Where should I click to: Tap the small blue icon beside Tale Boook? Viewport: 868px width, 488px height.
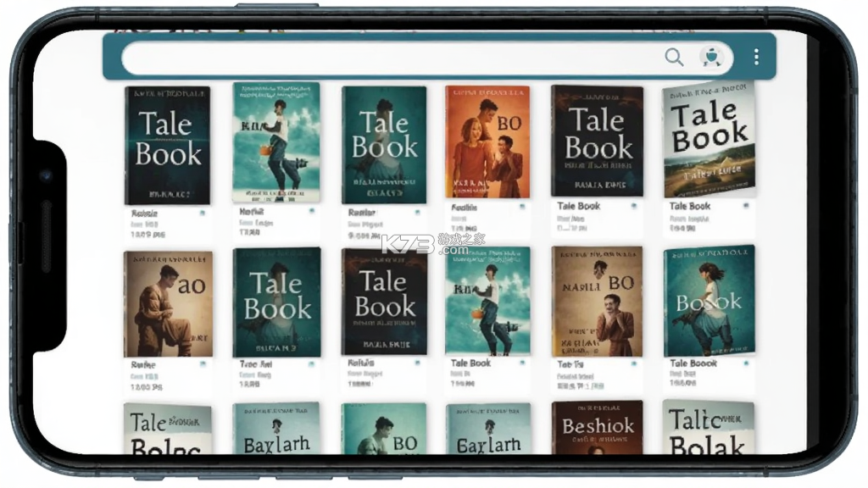[x=746, y=363]
